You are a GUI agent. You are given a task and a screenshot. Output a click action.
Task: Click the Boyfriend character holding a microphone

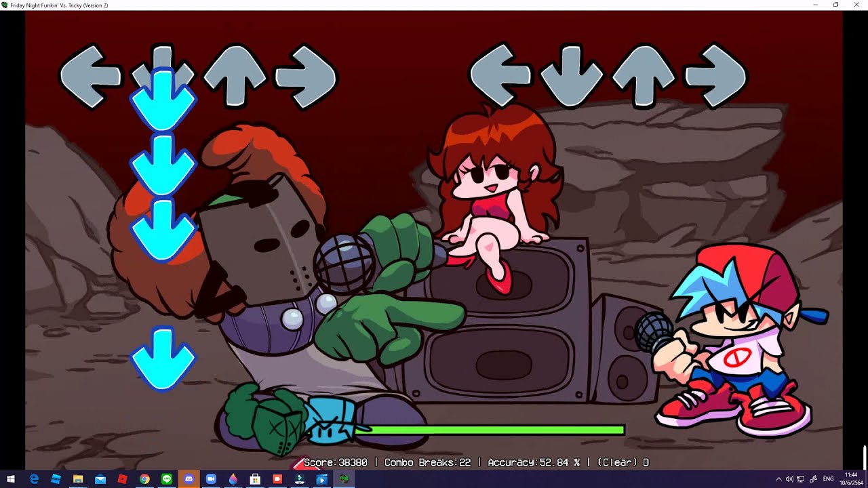732,339
